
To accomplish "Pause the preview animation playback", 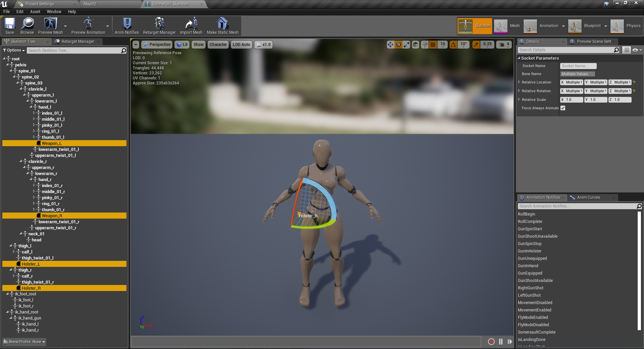I will [x=501, y=342].
